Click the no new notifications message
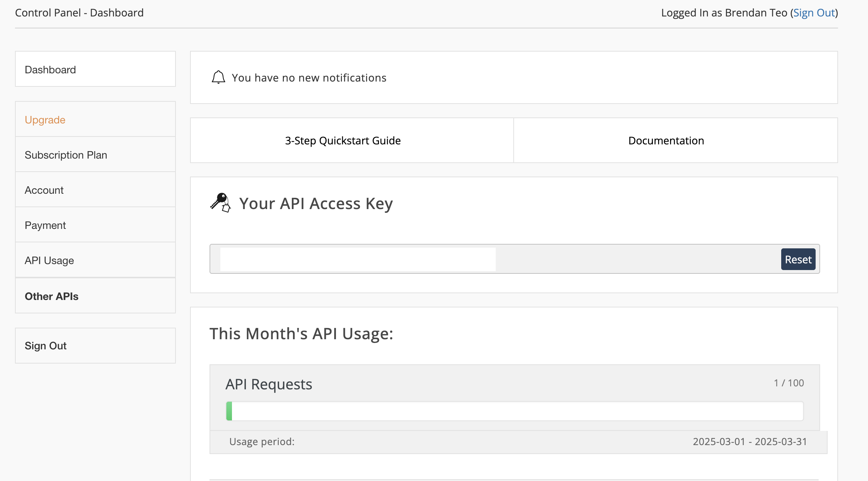 click(309, 78)
